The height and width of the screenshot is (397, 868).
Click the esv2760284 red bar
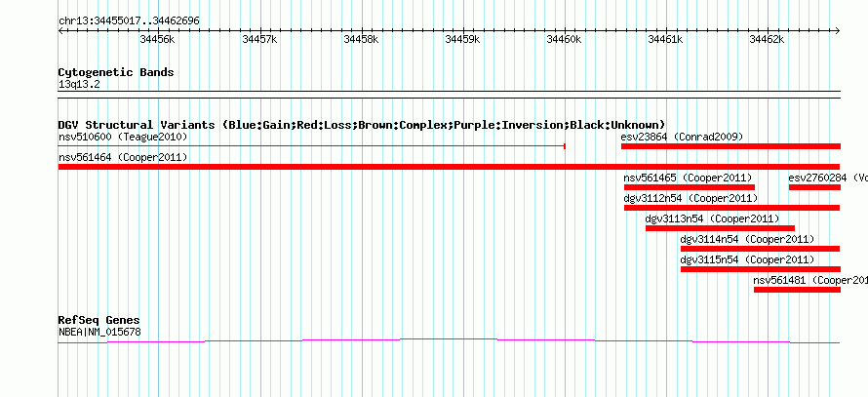[815, 187]
